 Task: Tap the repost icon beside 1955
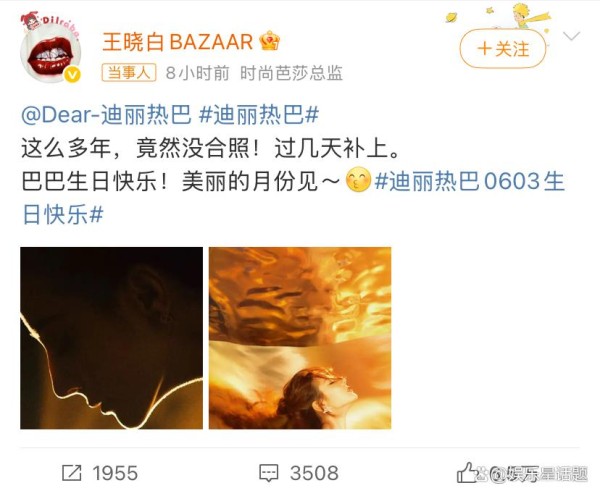tap(72, 473)
